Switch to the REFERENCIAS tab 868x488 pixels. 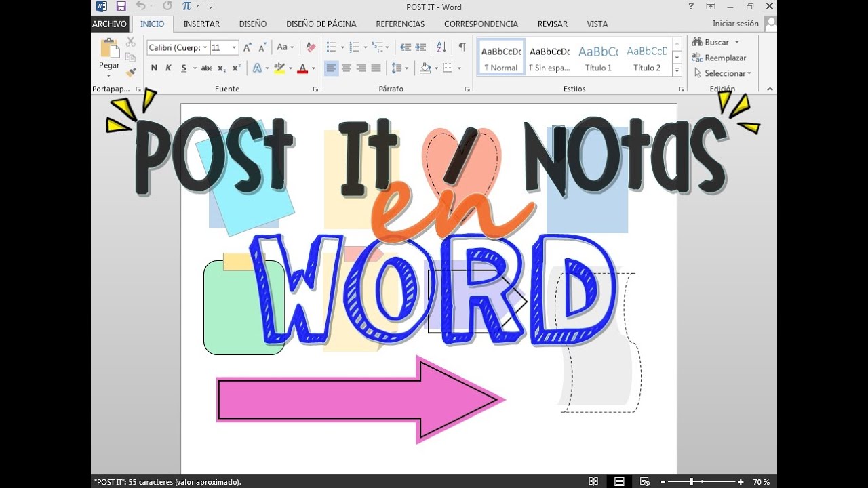coord(400,24)
